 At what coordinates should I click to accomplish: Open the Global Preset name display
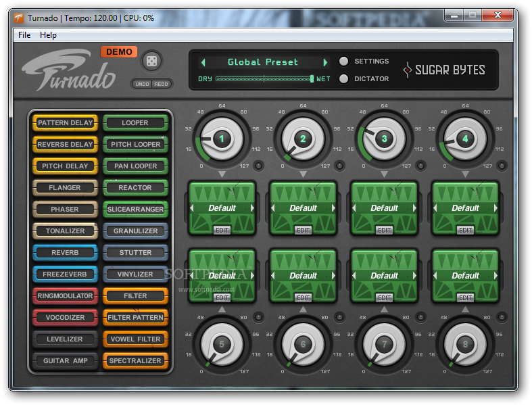pos(263,62)
